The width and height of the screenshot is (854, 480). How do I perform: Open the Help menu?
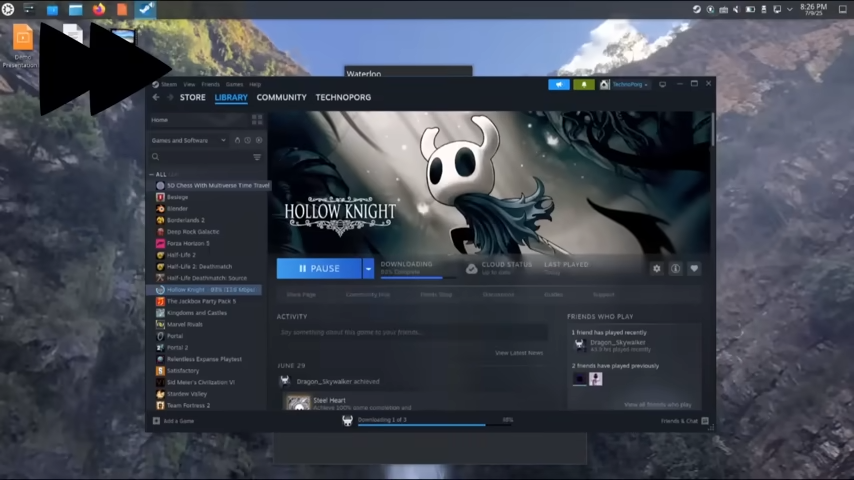coord(255,84)
